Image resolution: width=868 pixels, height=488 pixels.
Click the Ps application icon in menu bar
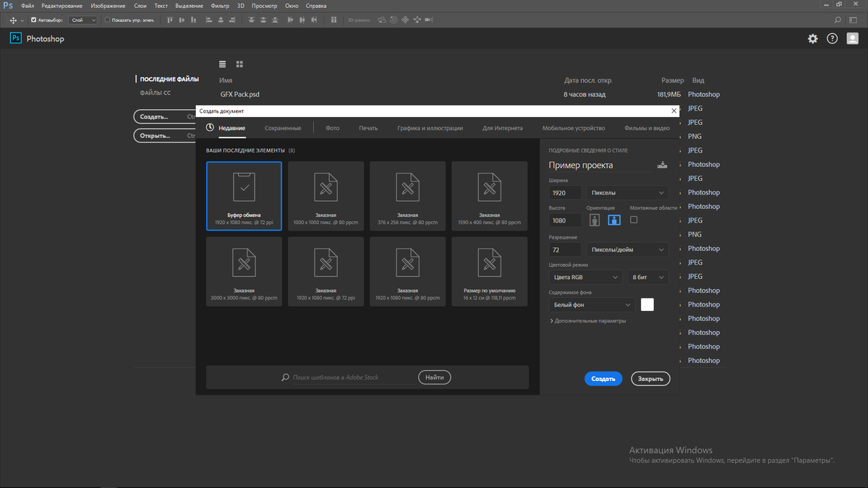click(7, 5)
